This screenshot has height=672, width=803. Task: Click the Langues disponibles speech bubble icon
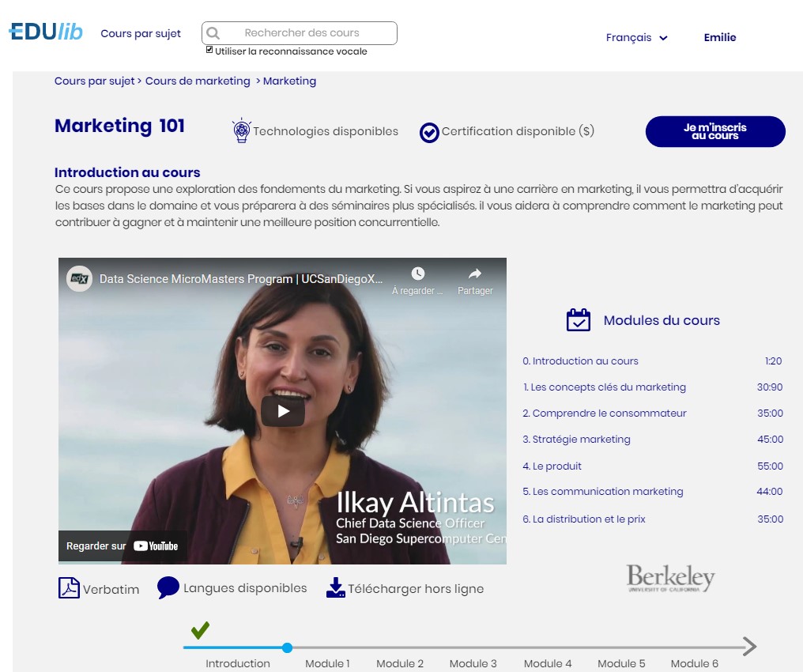pyautogui.click(x=168, y=587)
